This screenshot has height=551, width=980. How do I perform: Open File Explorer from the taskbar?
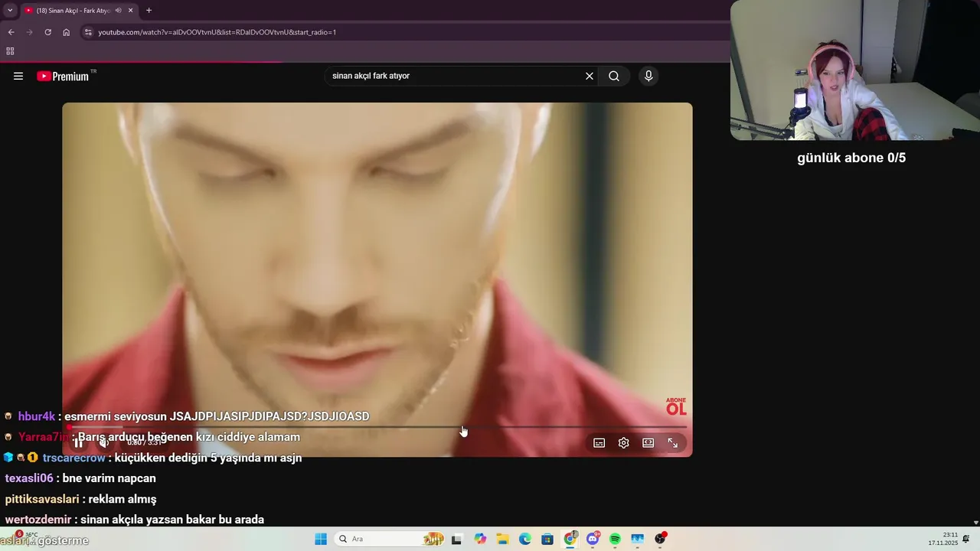(x=502, y=539)
